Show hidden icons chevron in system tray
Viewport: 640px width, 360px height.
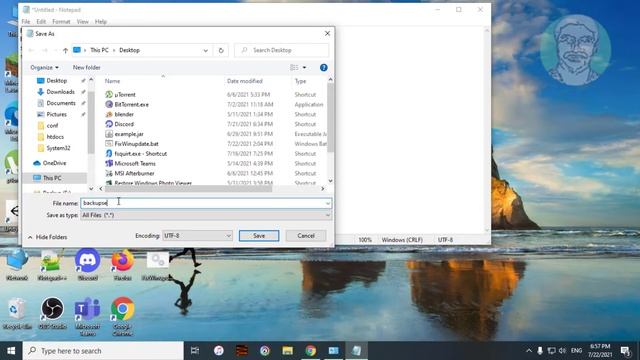[529, 351]
